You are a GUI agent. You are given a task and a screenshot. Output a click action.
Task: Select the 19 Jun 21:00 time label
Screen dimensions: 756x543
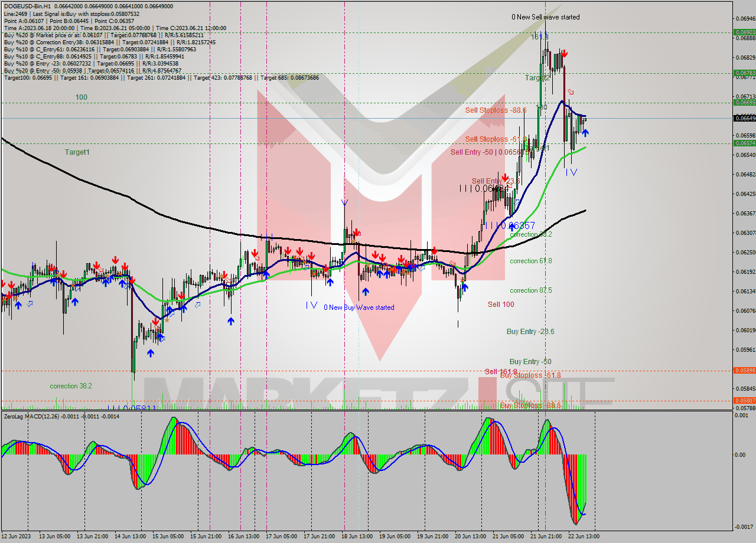tap(433, 537)
